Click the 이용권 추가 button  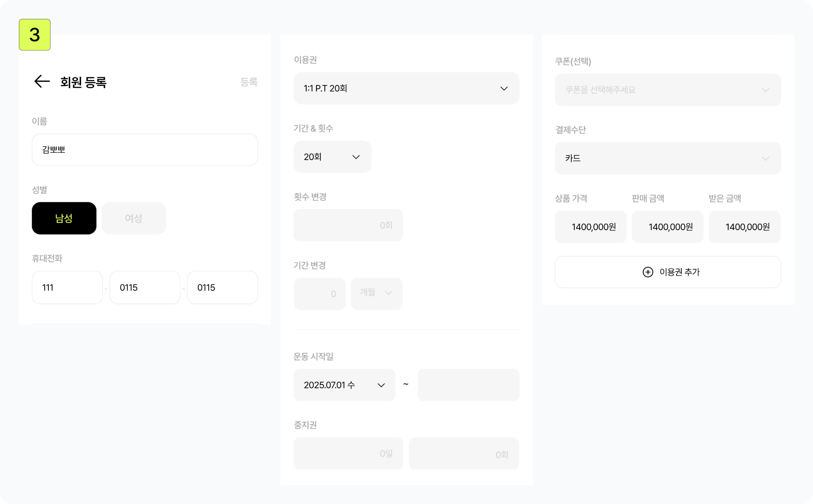pyautogui.click(x=667, y=272)
